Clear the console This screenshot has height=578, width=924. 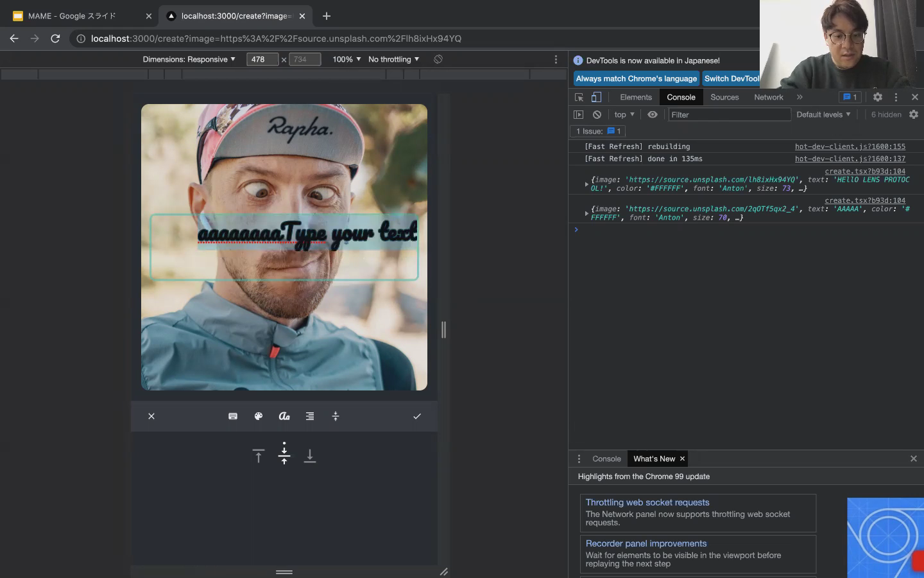tap(597, 114)
